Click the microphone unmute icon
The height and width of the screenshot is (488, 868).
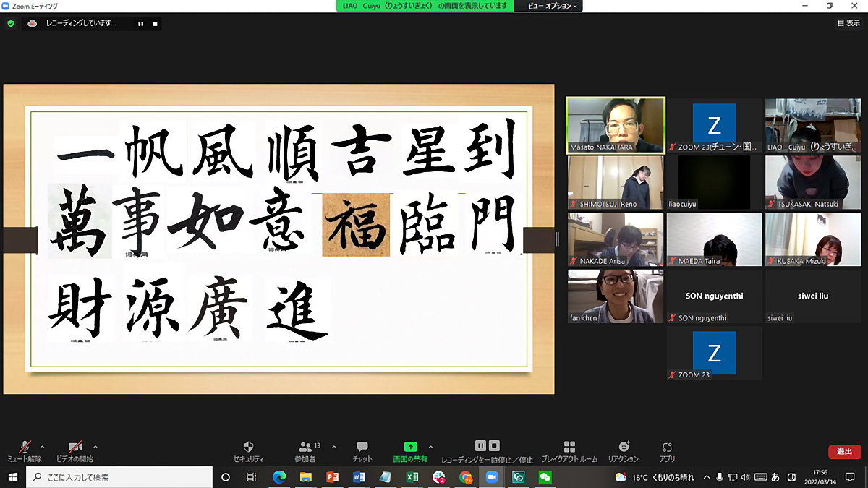click(x=25, y=447)
